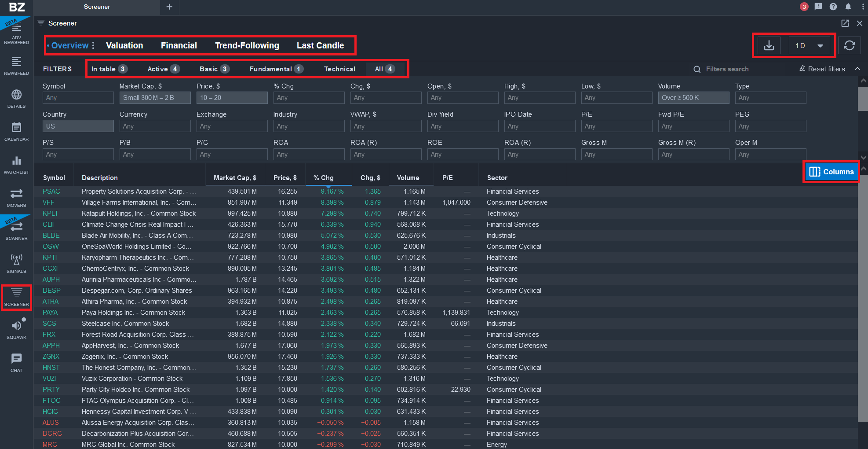Open the notifications bell icon

point(848,7)
